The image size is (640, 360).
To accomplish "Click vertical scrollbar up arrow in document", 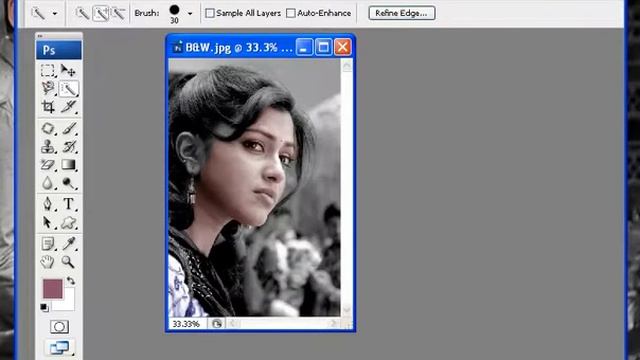I will click(347, 66).
